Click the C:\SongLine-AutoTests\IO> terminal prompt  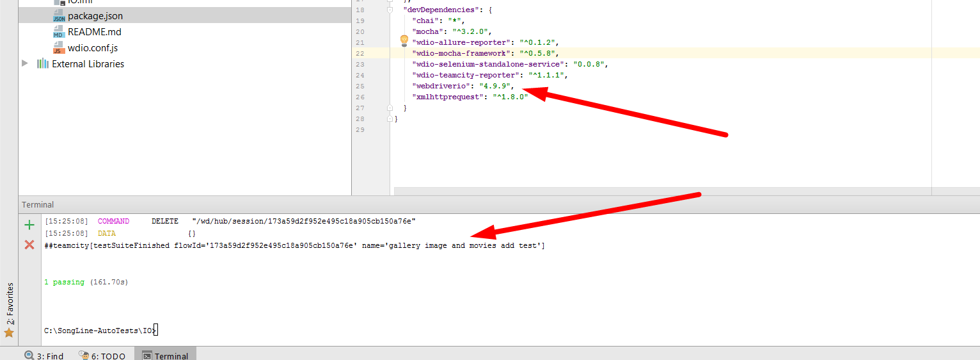coord(100,331)
